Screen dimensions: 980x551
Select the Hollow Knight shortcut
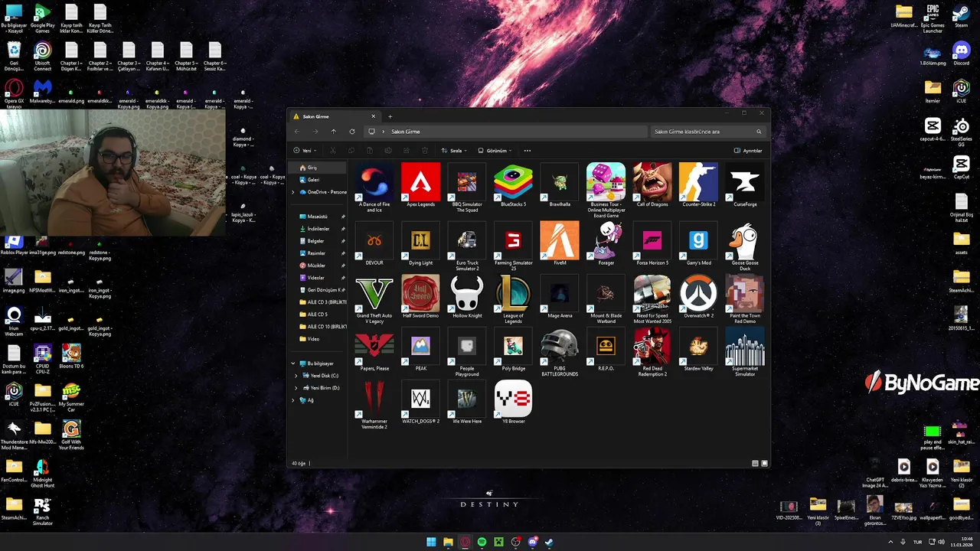pyautogui.click(x=467, y=297)
